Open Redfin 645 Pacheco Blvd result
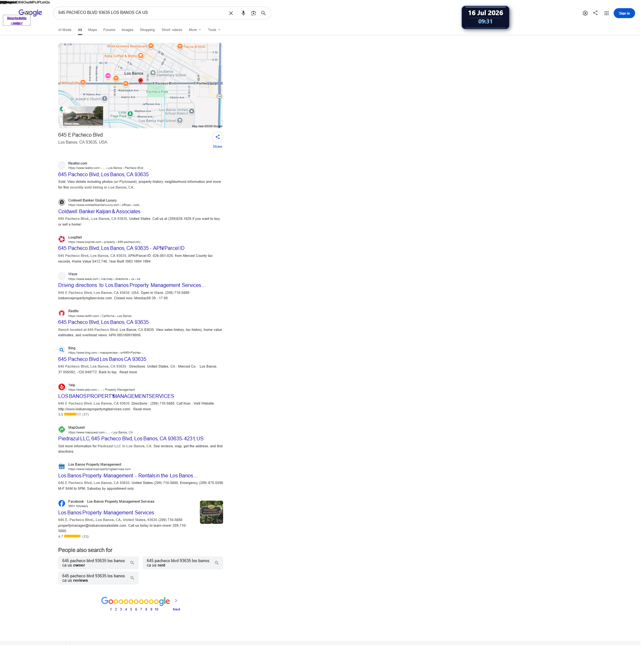The image size is (644, 645). [x=104, y=324]
